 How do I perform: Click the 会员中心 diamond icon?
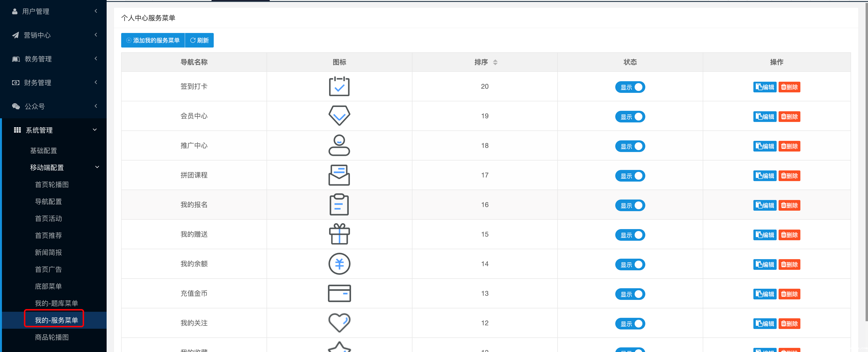click(339, 116)
